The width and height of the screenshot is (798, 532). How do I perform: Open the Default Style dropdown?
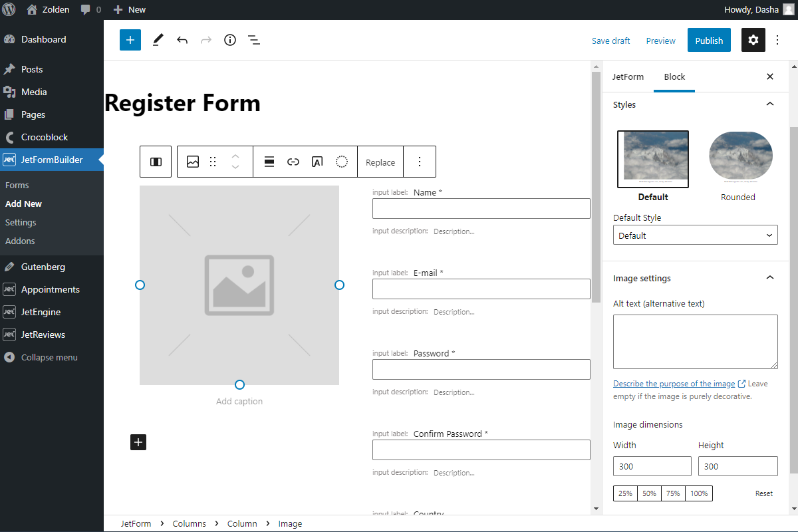point(695,235)
